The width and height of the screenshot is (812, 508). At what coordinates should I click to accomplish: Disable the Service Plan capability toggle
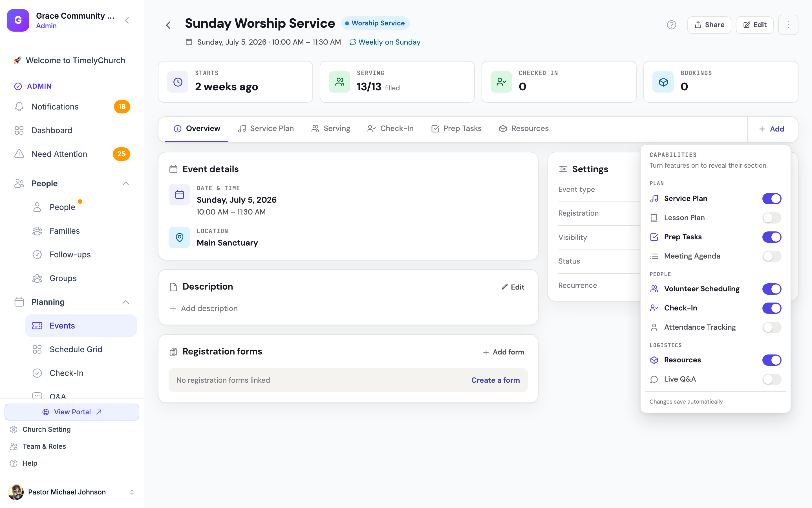[772, 199]
